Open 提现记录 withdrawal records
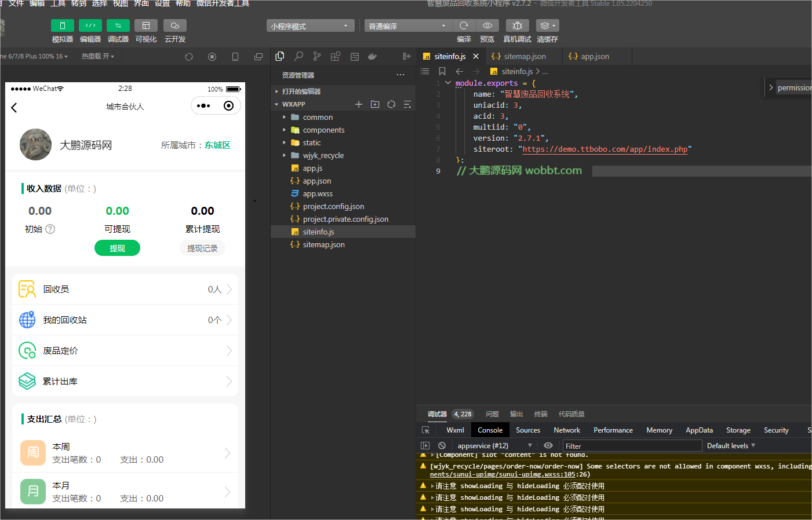Image resolution: width=812 pixels, height=520 pixels. coord(202,248)
